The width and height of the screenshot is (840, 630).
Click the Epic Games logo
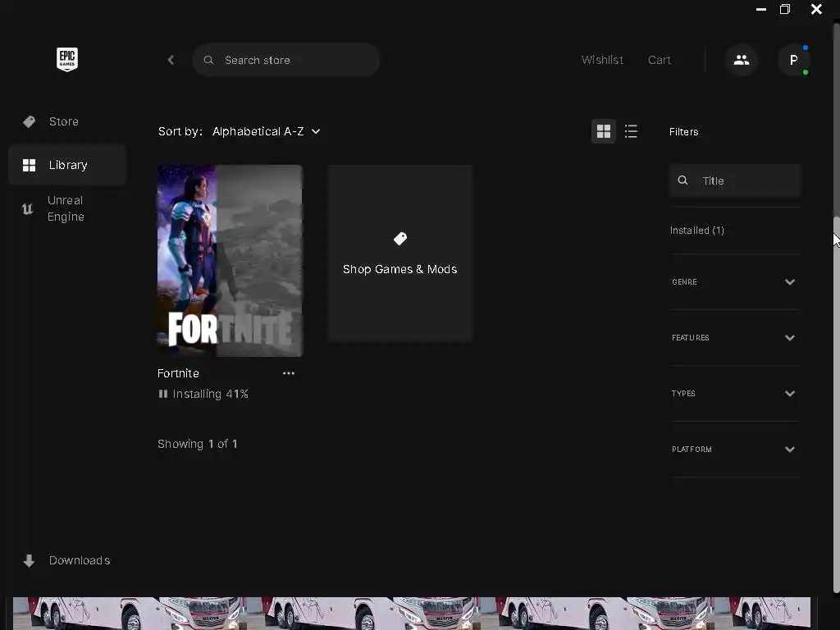point(67,59)
